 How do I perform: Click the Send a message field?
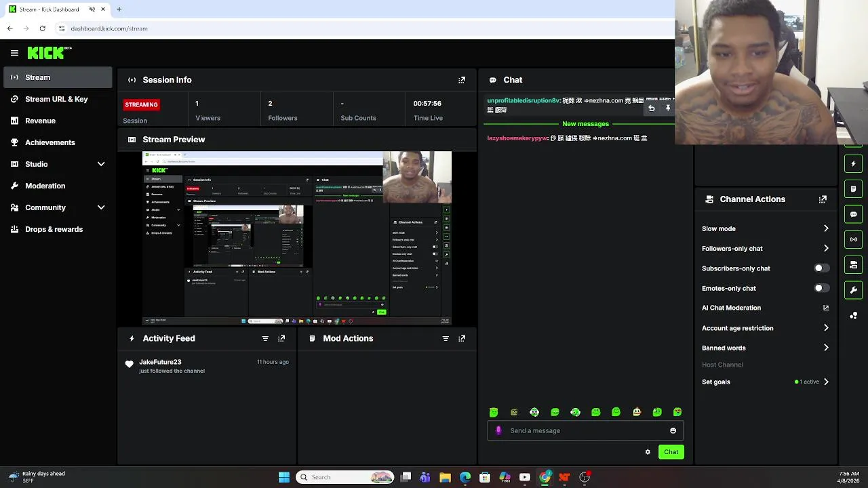pos(585,430)
